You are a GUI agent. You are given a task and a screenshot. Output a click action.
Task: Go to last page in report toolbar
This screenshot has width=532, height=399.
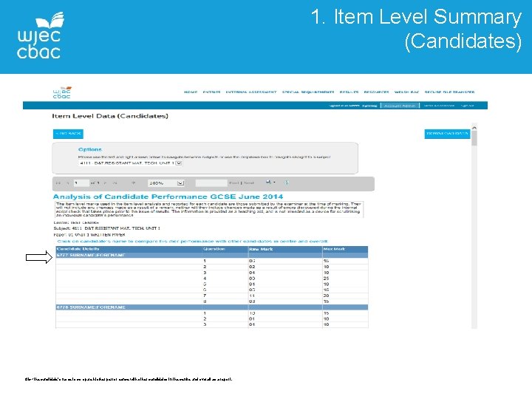point(115,183)
